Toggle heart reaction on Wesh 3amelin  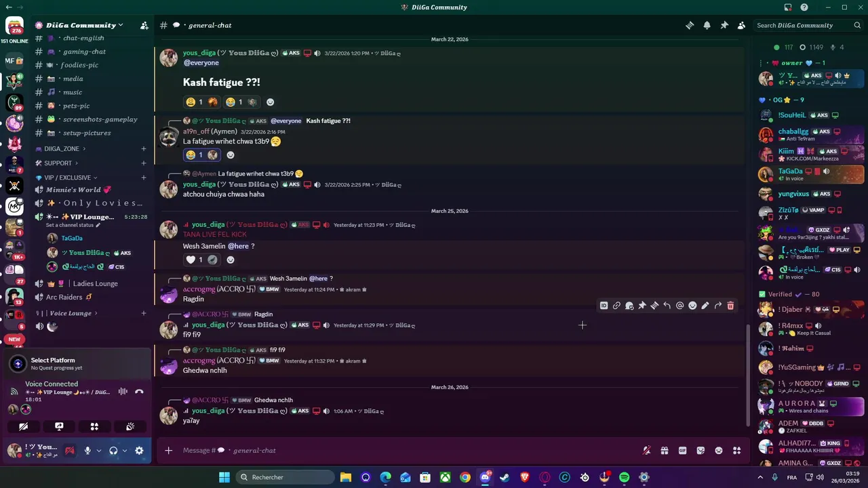click(x=202, y=260)
